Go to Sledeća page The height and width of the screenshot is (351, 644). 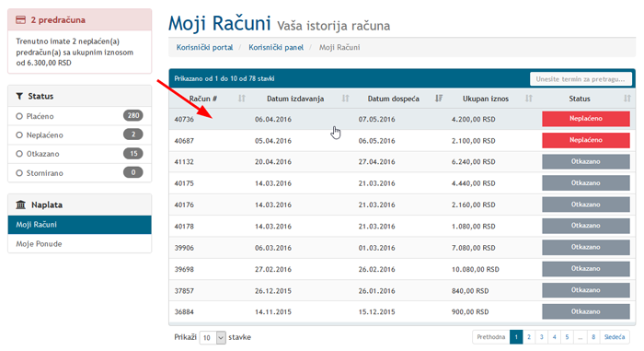tap(615, 337)
